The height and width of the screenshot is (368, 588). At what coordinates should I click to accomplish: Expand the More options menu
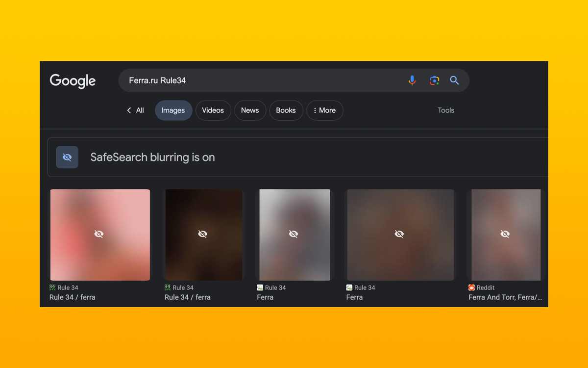324,110
